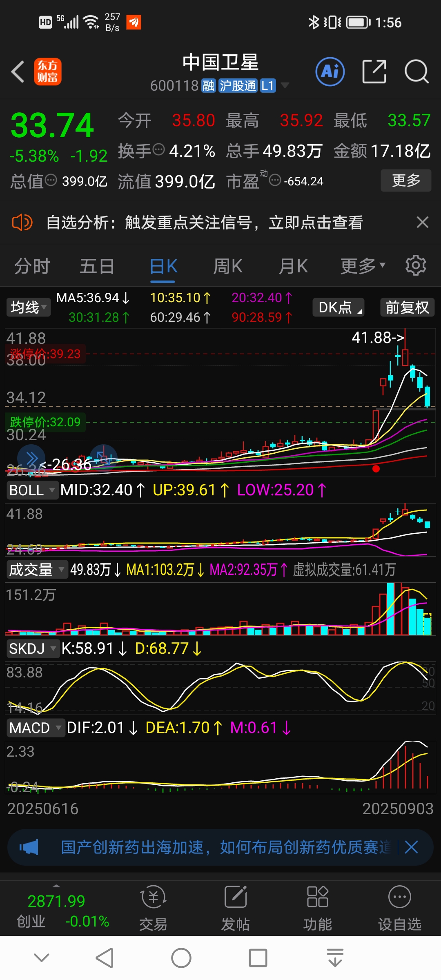Open the 东方财富 home logo
The width and height of the screenshot is (441, 980).
[47, 71]
